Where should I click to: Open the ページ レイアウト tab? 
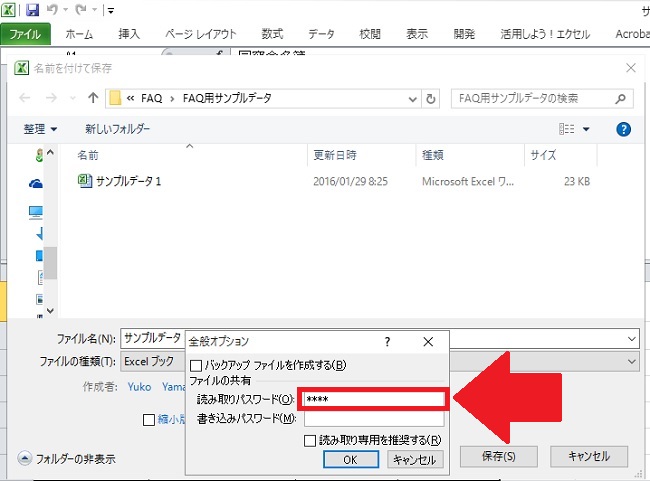click(x=201, y=34)
